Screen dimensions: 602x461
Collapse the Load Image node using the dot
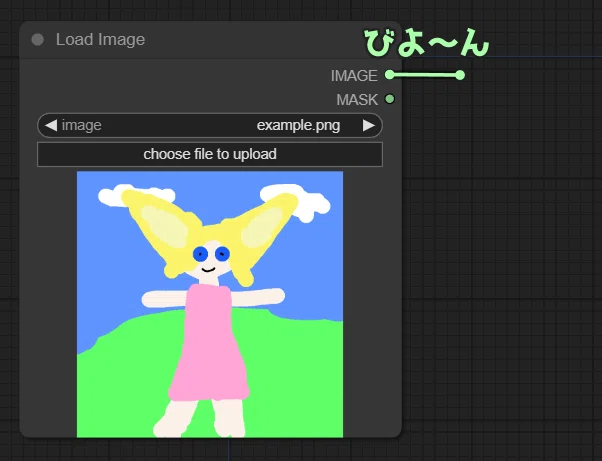pyautogui.click(x=38, y=40)
